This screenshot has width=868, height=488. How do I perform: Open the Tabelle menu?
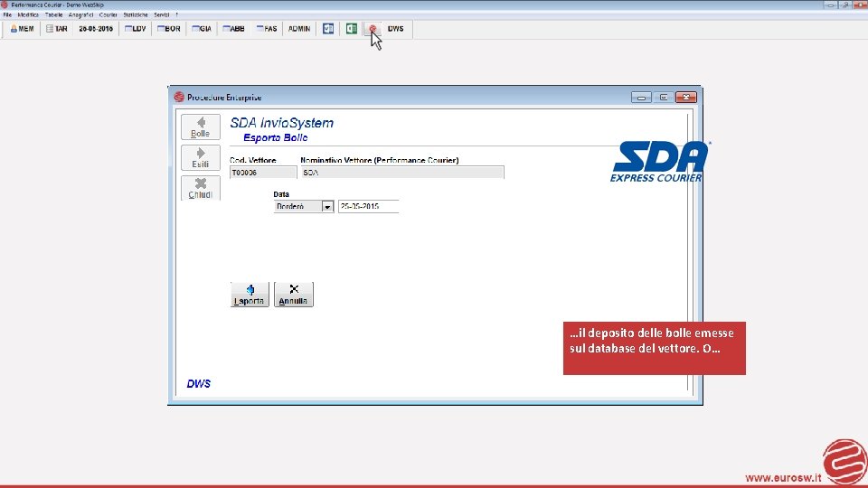pyautogui.click(x=53, y=15)
